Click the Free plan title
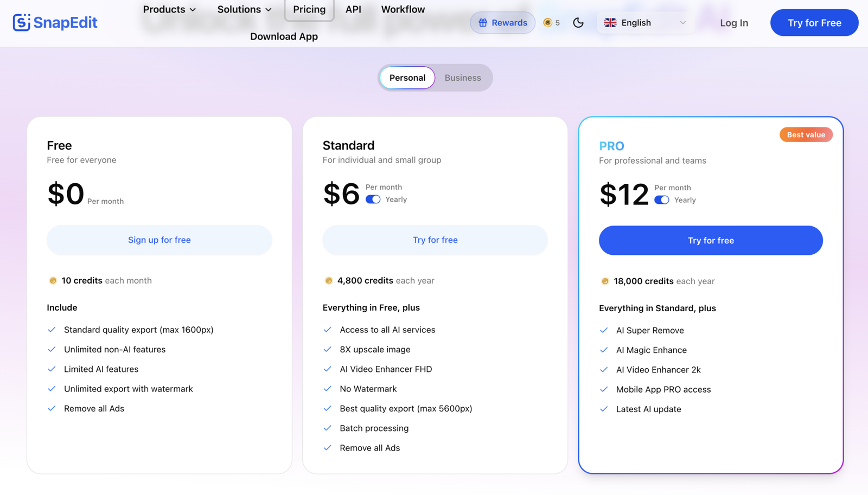Image resolution: width=868 pixels, height=495 pixels. (x=59, y=145)
